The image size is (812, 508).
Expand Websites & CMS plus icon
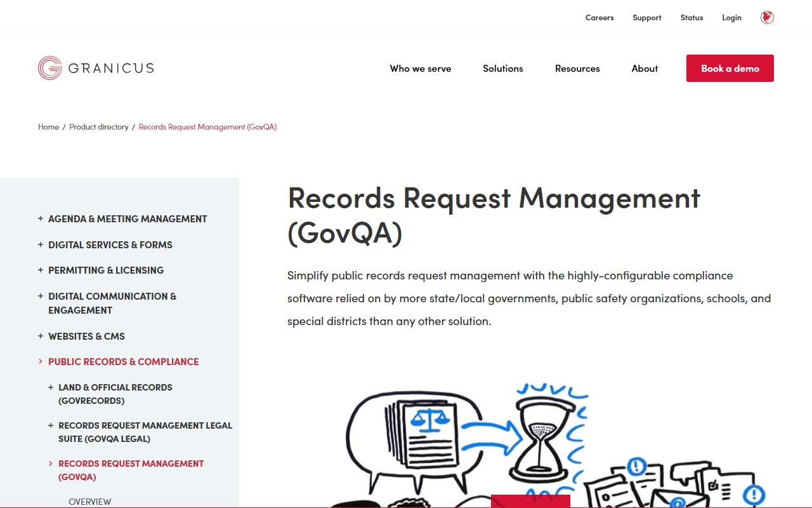[x=41, y=336]
